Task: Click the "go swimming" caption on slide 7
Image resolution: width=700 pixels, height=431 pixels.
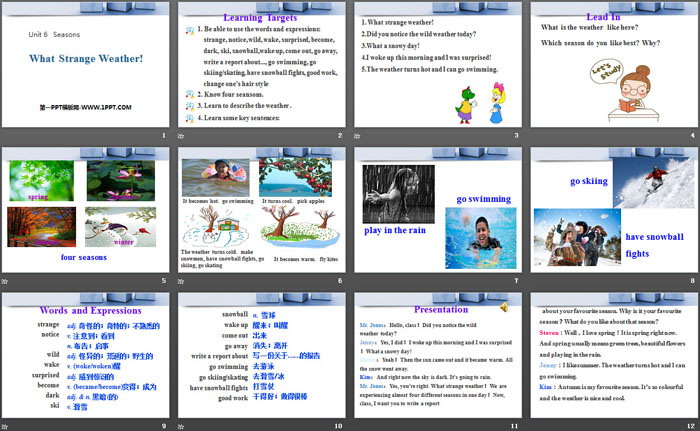Action: point(485,199)
